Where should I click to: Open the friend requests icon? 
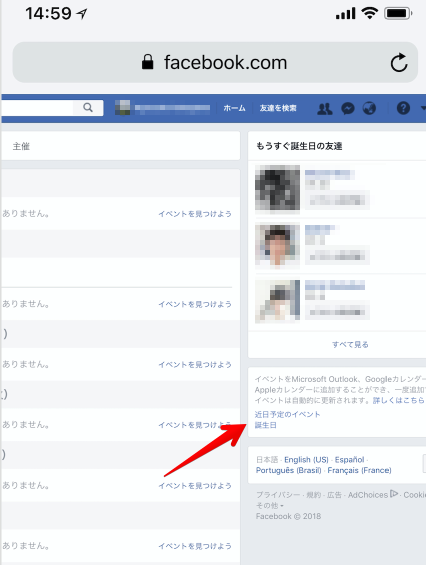point(325,108)
